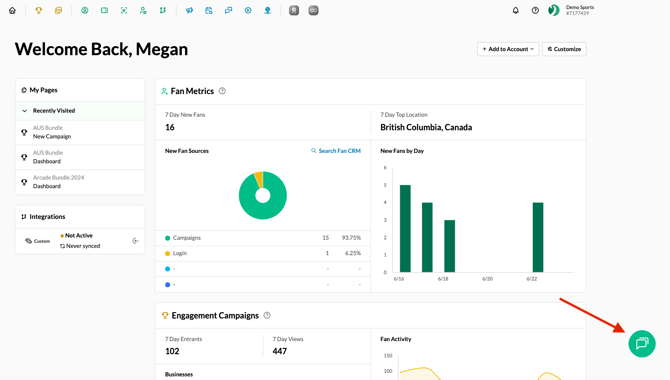Image resolution: width=670 pixels, height=380 pixels.
Task: Click the Campaigns row in fan sources
Action: pos(263,238)
